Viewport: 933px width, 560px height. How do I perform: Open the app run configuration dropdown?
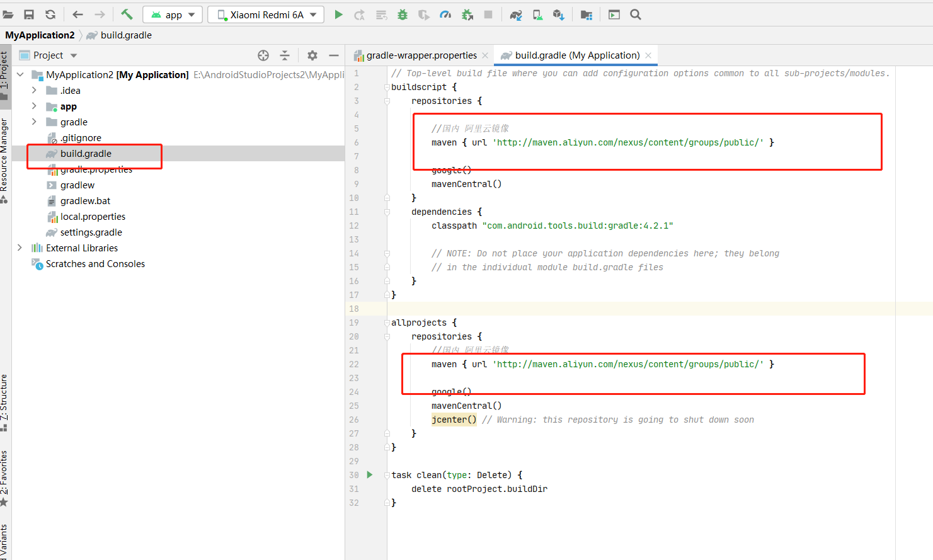pos(173,14)
